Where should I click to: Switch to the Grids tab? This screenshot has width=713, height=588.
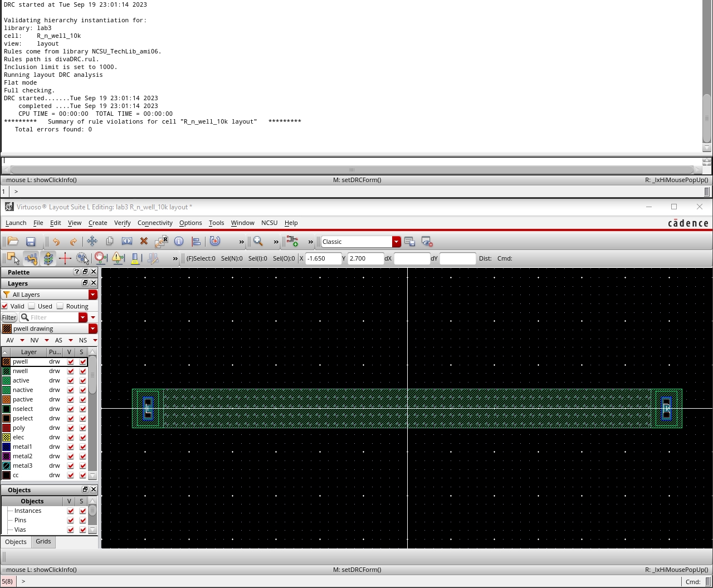tap(43, 542)
